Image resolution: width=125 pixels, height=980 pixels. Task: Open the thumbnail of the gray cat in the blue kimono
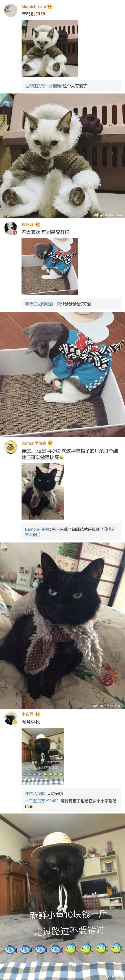pos(49,266)
